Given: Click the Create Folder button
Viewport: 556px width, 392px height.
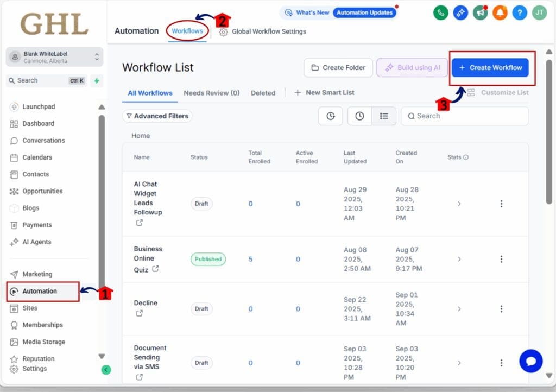Looking at the screenshot, I should (x=338, y=68).
